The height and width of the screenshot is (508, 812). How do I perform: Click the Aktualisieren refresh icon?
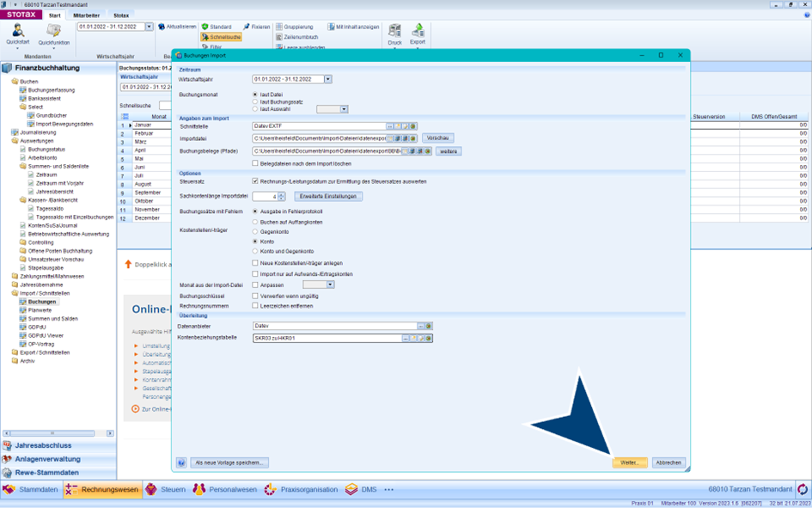pos(161,27)
